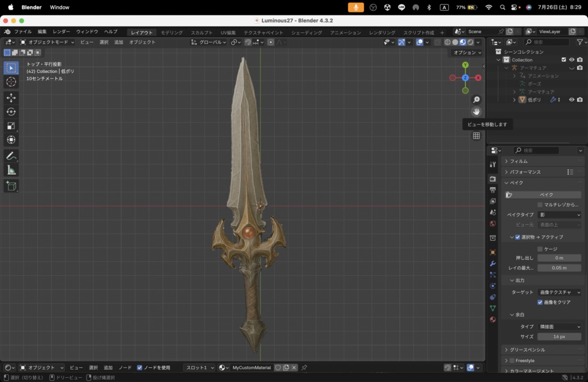Screen dimensions: 588x382
Task: Pick the Measure ruler tool
Action: [11, 170]
